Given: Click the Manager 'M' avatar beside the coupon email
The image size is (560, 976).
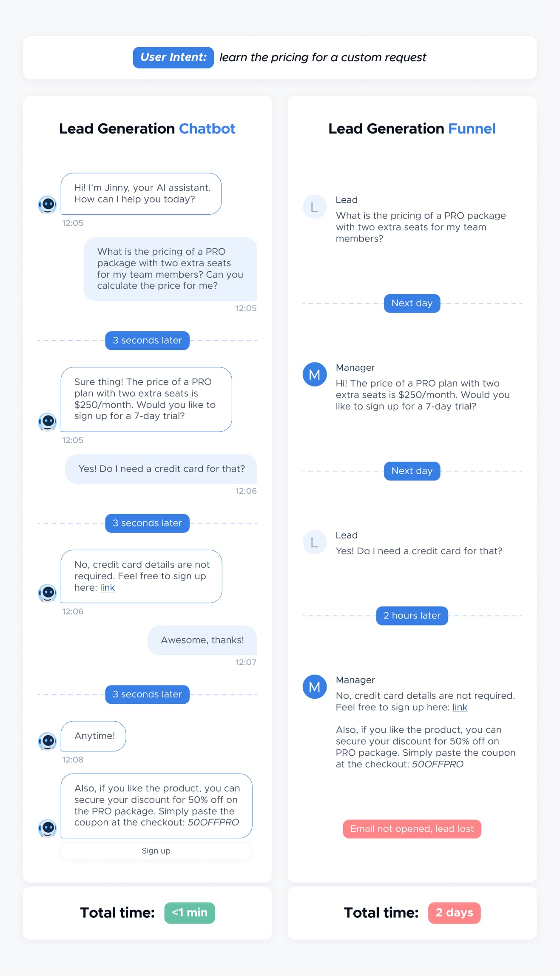Looking at the screenshot, I should (x=314, y=687).
